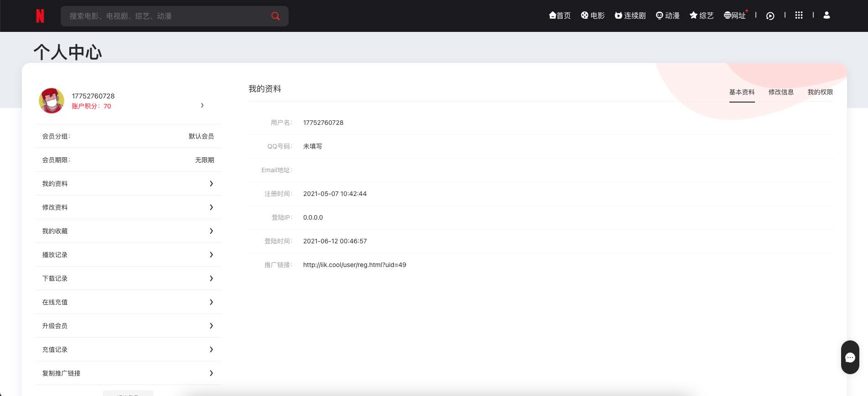The width and height of the screenshot is (868, 396).
Task: Click the 我的资料 panel heading
Action: (265, 89)
